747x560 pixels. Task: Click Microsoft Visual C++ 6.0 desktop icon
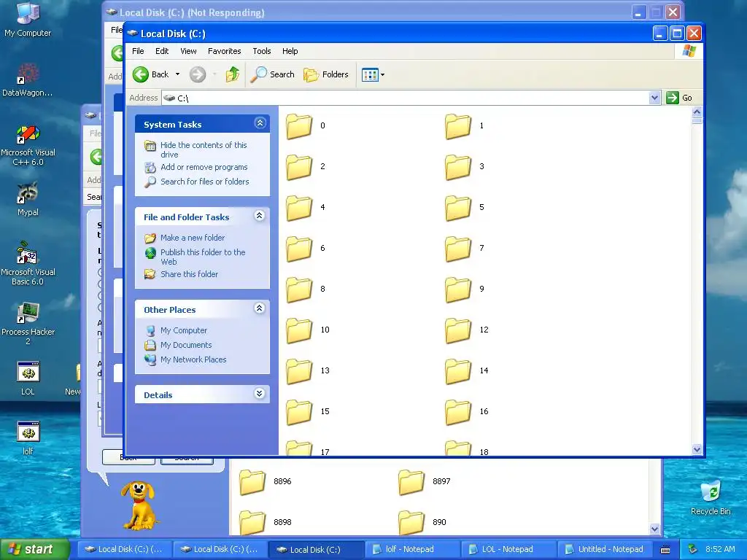point(28,145)
